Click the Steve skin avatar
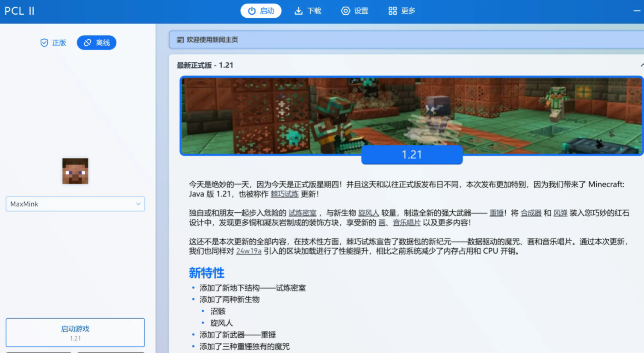The image size is (644, 353). pyautogui.click(x=75, y=171)
